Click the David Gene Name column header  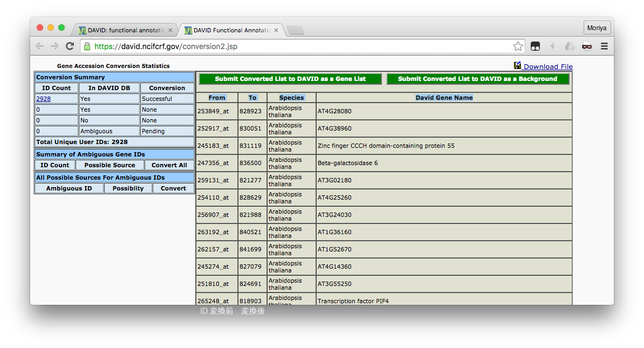(444, 98)
